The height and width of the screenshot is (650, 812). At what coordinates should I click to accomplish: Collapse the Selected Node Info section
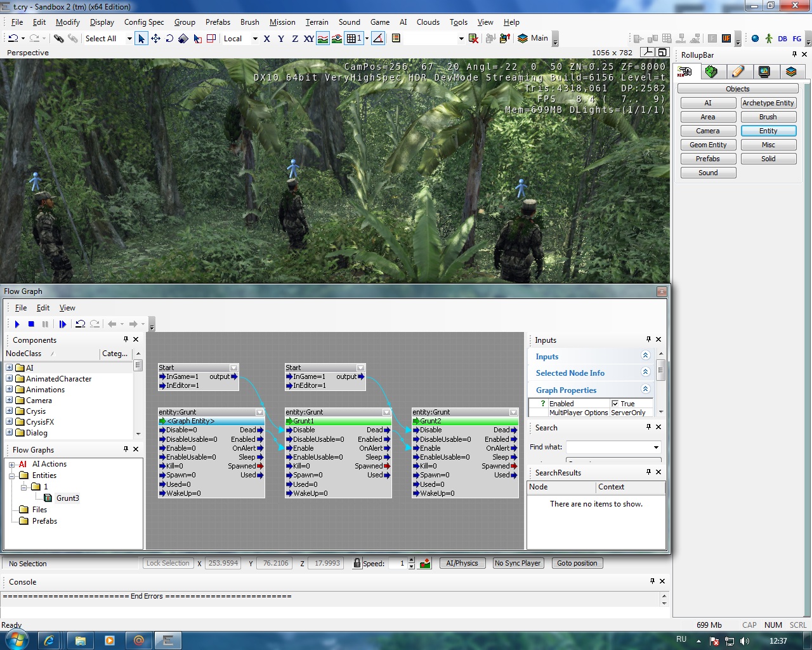tap(645, 372)
